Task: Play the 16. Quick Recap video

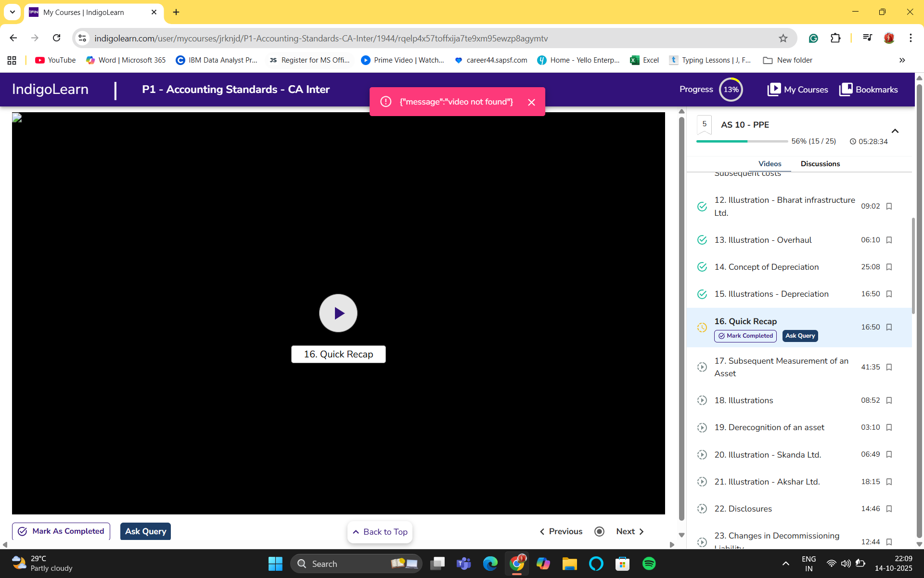Action: (x=338, y=313)
